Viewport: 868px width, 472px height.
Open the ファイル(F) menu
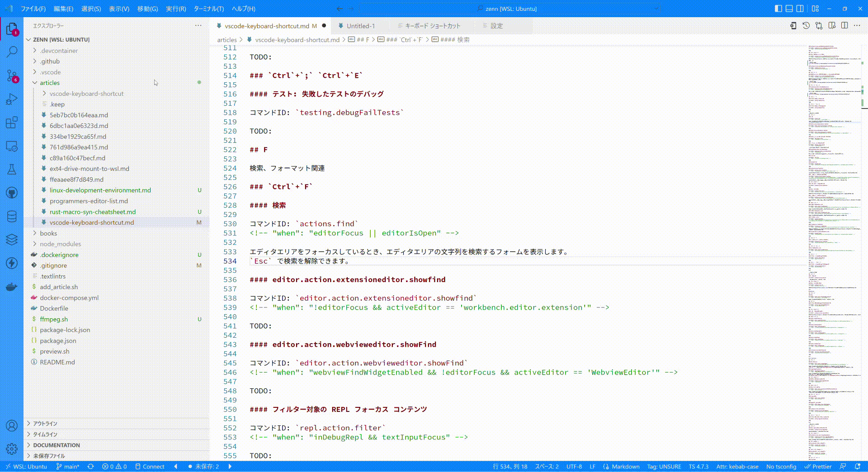(x=33, y=9)
